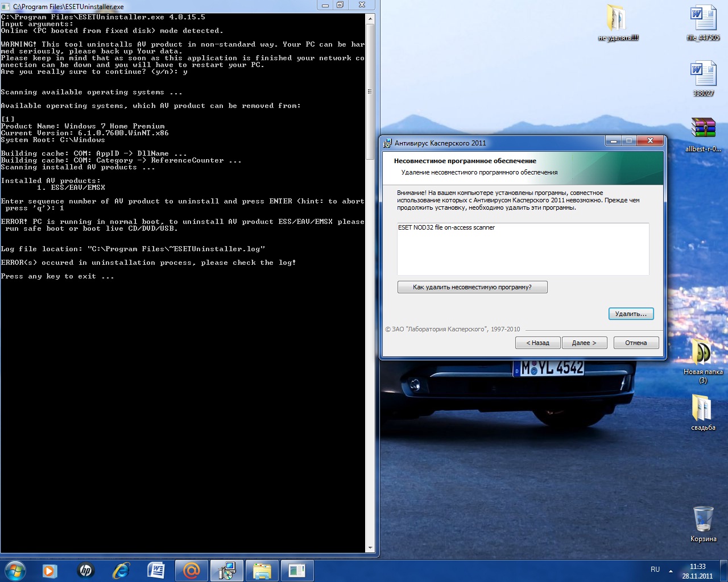Open the clock showing 11:33
The width and height of the screenshot is (728, 582).
[x=697, y=567]
